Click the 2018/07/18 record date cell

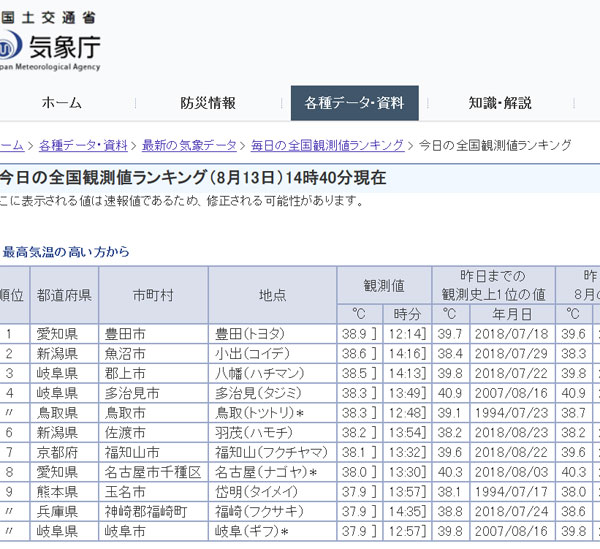(x=513, y=334)
